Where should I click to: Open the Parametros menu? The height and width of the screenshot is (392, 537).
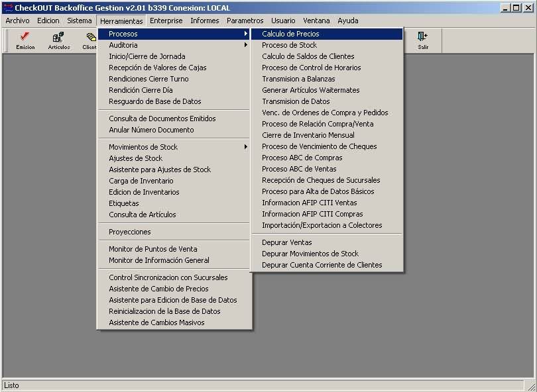pyautogui.click(x=245, y=21)
